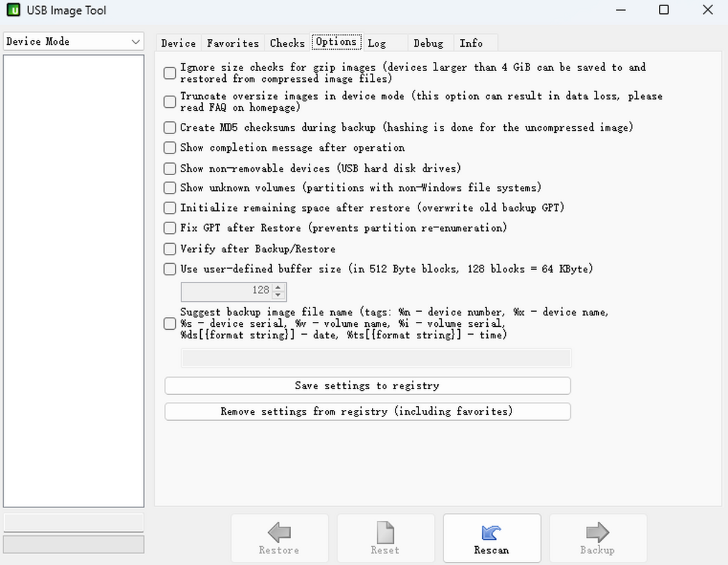Click the Restore arrow button
728x565 pixels.
pos(279,538)
